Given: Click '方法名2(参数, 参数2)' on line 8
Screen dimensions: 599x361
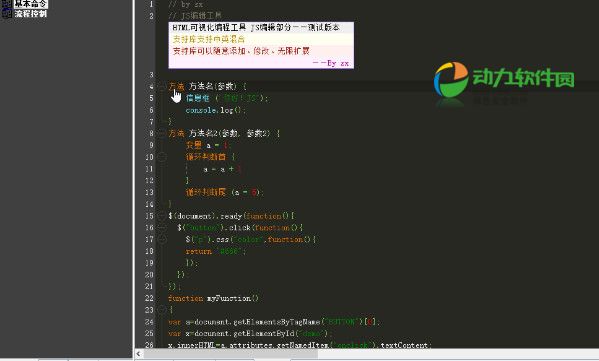Looking at the screenshot, I should point(230,133).
